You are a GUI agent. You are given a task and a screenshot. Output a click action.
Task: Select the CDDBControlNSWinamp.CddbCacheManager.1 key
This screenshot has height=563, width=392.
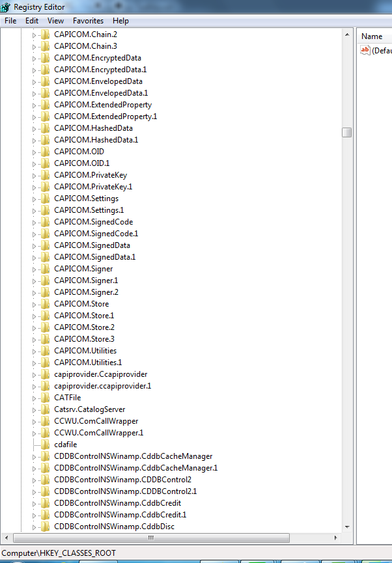point(136,468)
